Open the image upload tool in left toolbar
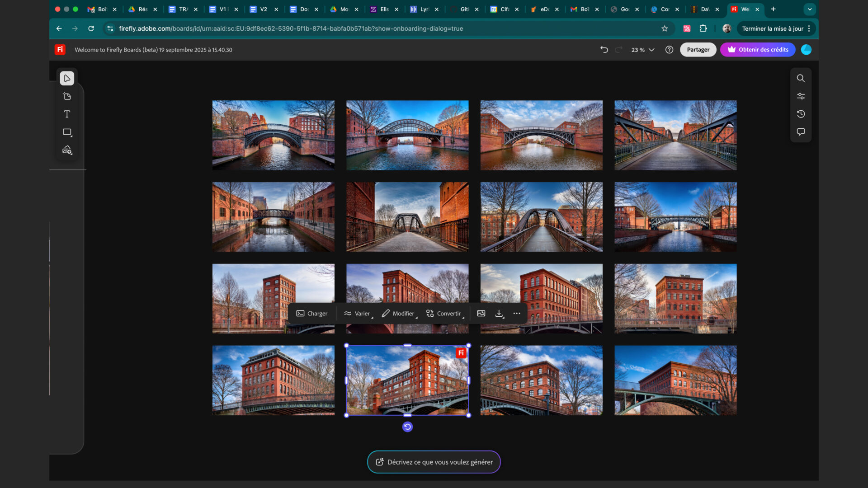Viewport: 868px width, 488px height. coord(67,150)
